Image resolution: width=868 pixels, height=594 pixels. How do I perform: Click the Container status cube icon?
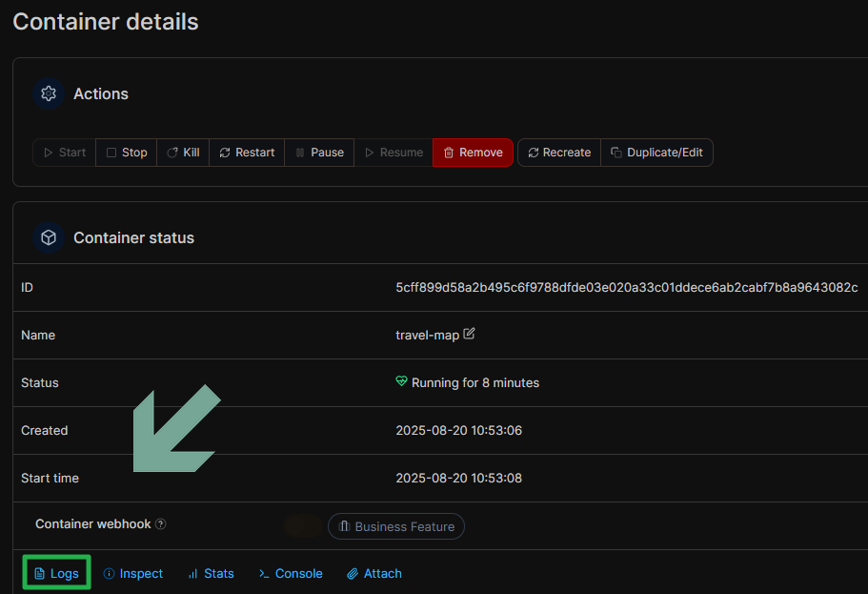pyautogui.click(x=49, y=237)
